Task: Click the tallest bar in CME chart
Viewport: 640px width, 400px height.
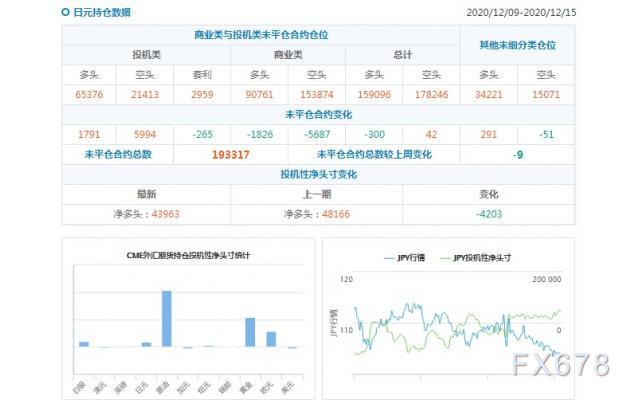Action: click(166, 318)
